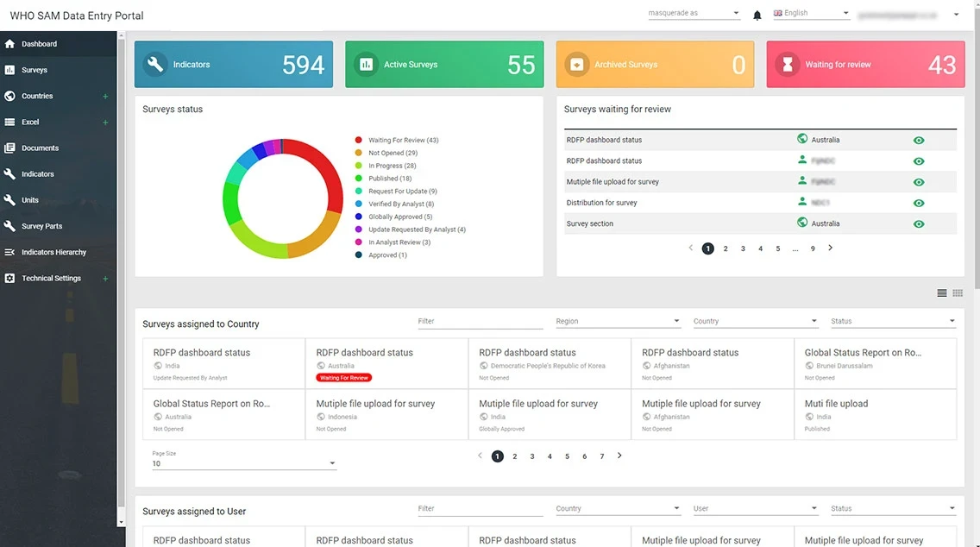The width and height of the screenshot is (980, 547).
Task: Click the user icon in Distribution for survey row
Action: tap(802, 202)
